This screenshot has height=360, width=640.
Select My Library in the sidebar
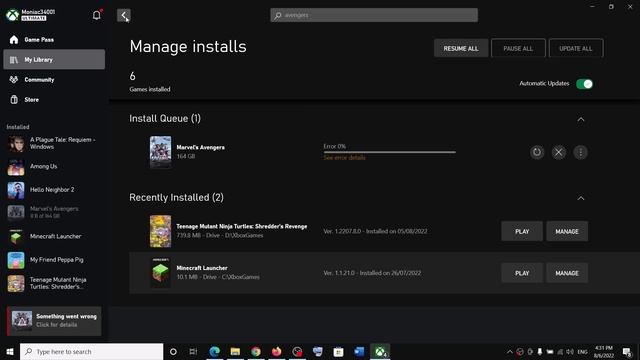[x=54, y=60]
